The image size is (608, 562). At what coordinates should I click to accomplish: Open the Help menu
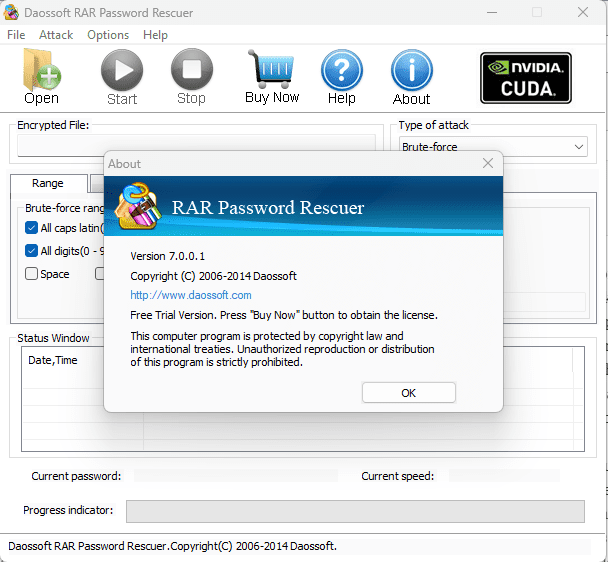coord(155,35)
